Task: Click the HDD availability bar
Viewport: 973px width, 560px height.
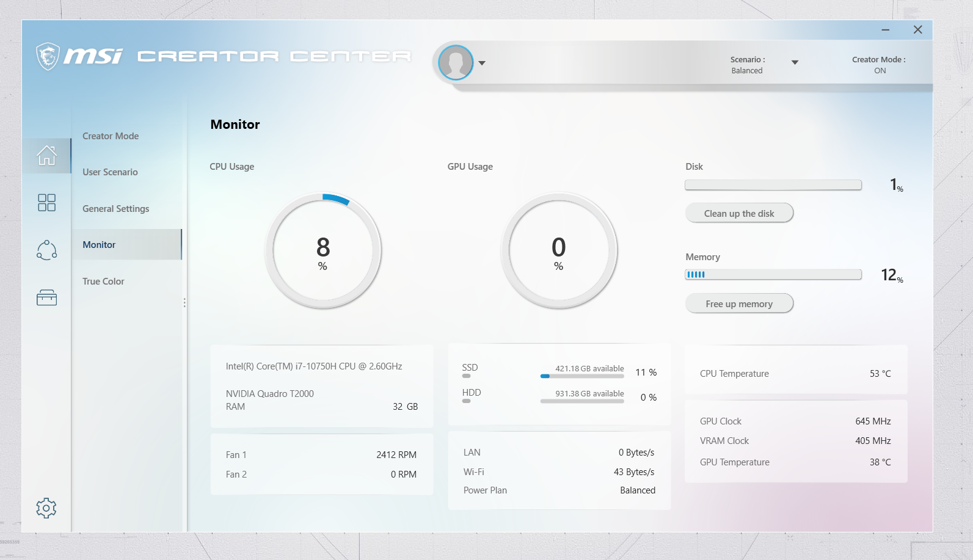Action: [582, 401]
